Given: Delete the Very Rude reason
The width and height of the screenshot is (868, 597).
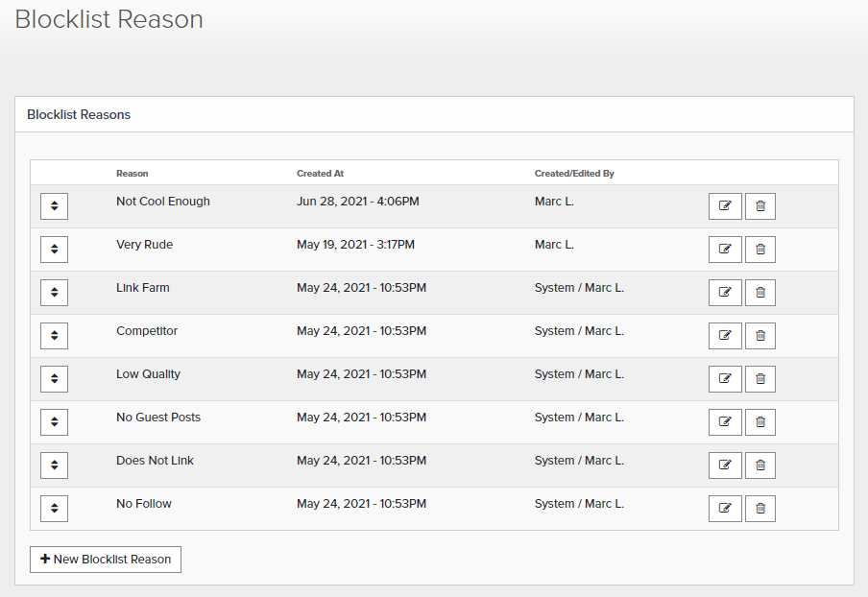Looking at the screenshot, I should coord(760,249).
